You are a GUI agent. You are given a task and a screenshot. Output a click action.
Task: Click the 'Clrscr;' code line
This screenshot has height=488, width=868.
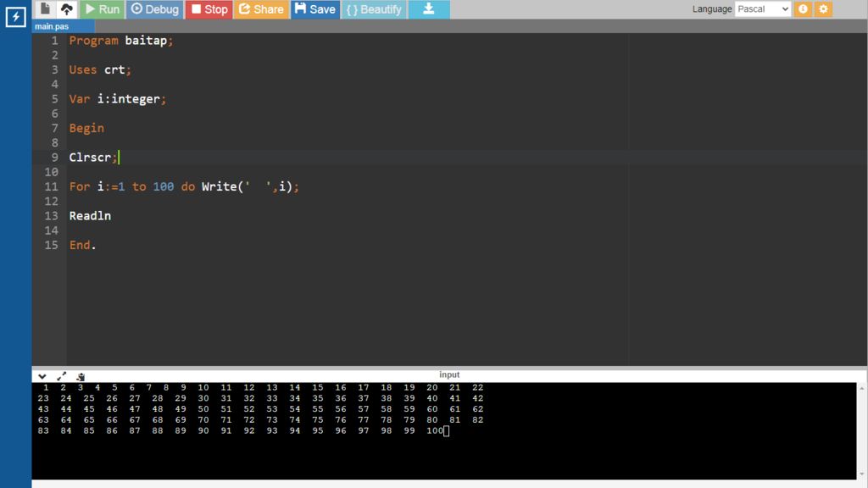[x=93, y=158]
